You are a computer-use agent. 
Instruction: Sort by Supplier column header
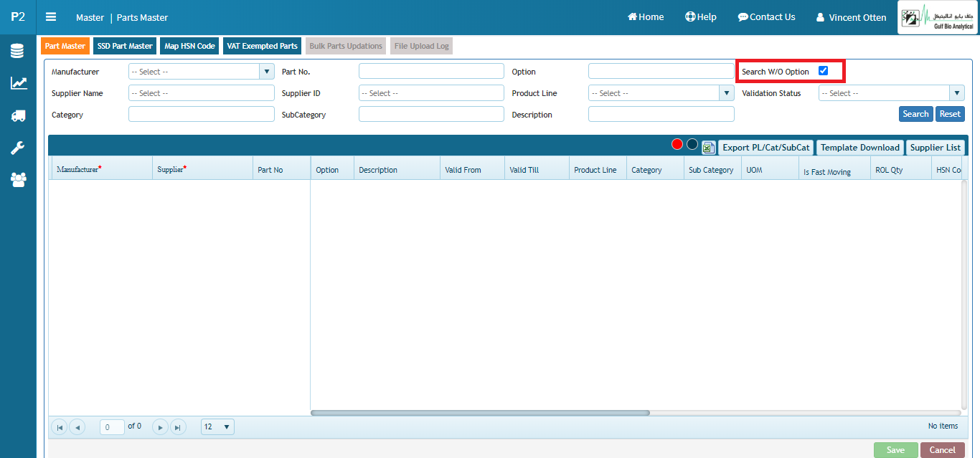tap(202, 168)
